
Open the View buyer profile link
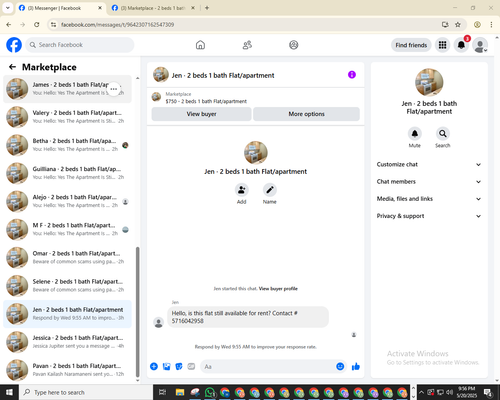click(278, 289)
